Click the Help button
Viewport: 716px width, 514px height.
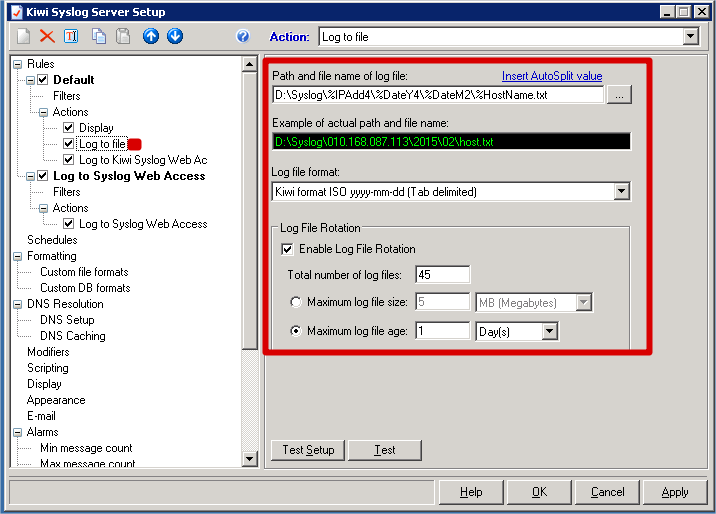(471, 492)
